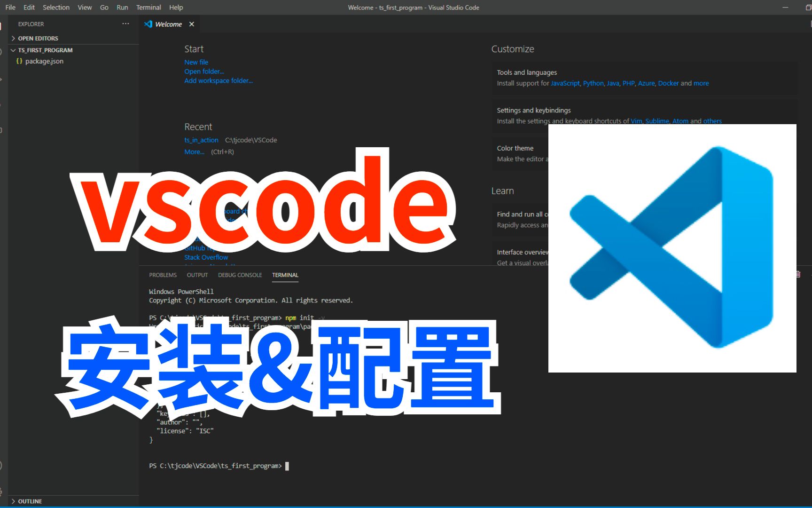Click the C:\tjcode\VSCode recent path text
The height and width of the screenshot is (508, 812).
point(251,140)
